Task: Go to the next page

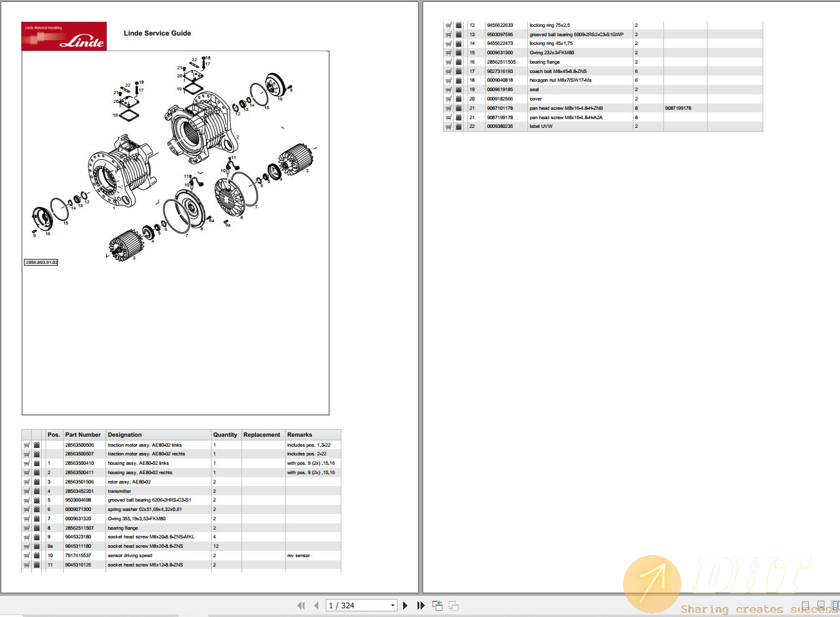Action: pyautogui.click(x=406, y=605)
